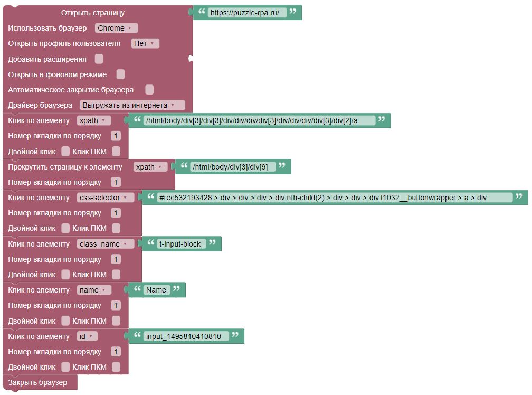Open the xpath dropdown in the first Клик по элементу block
Screen dimensions: 532x395
coord(93,120)
